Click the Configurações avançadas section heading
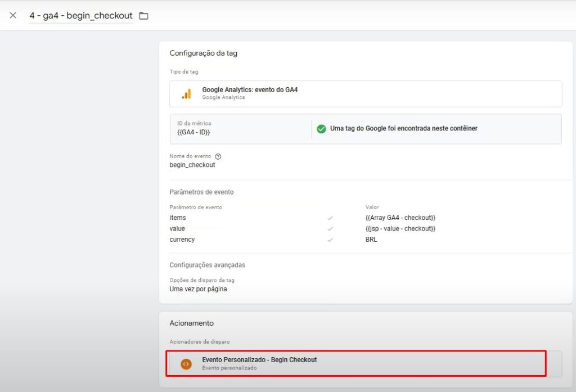The image size is (576, 392). point(207,265)
